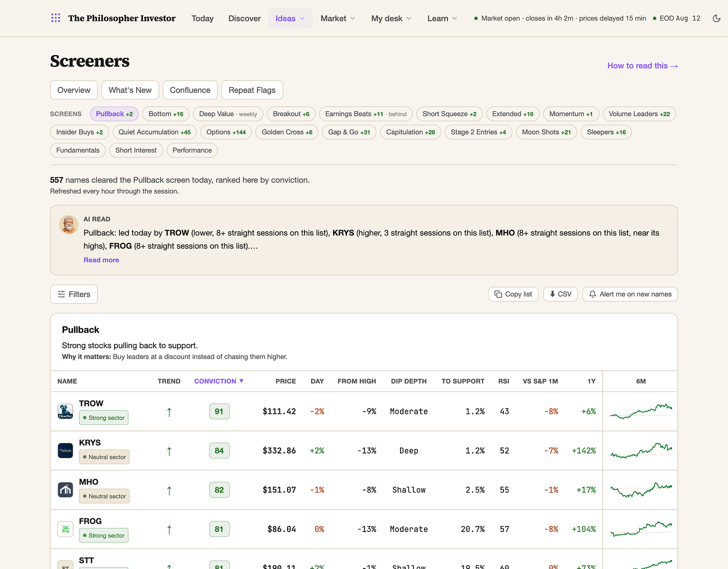The image size is (728, 569).
Task: Select Capitulation +26 chip
Action: point(410,132)
